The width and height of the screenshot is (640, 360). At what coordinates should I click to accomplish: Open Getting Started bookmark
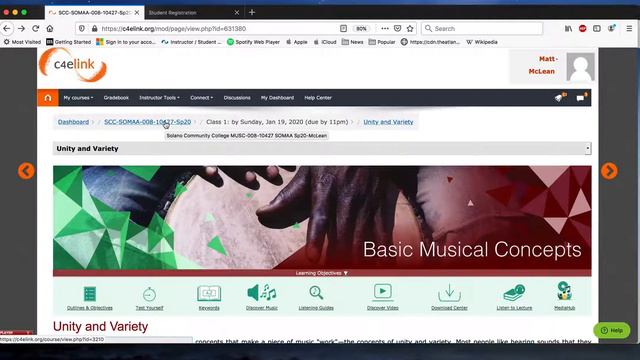[x=69, y=42]
